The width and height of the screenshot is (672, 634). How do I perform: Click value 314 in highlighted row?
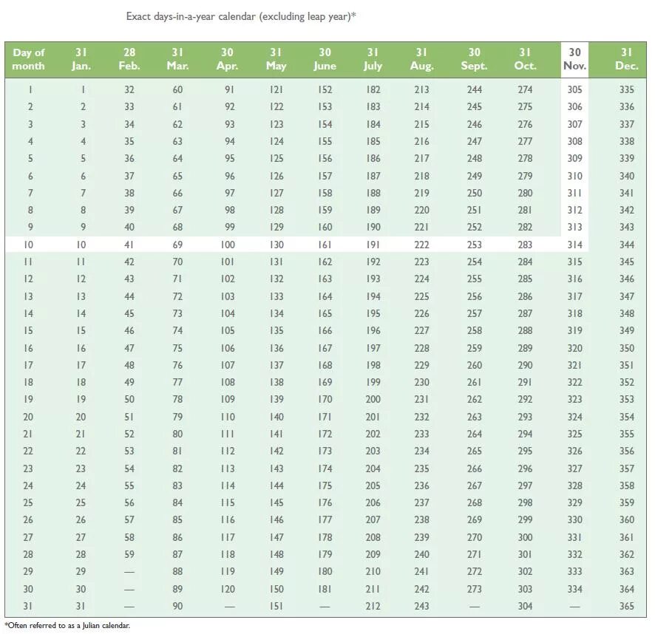click(574, 245)
